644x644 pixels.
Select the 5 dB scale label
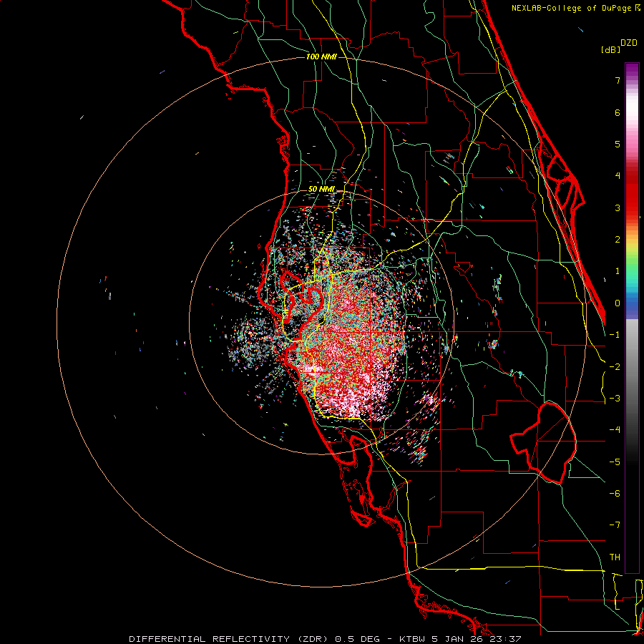point(618,144)
